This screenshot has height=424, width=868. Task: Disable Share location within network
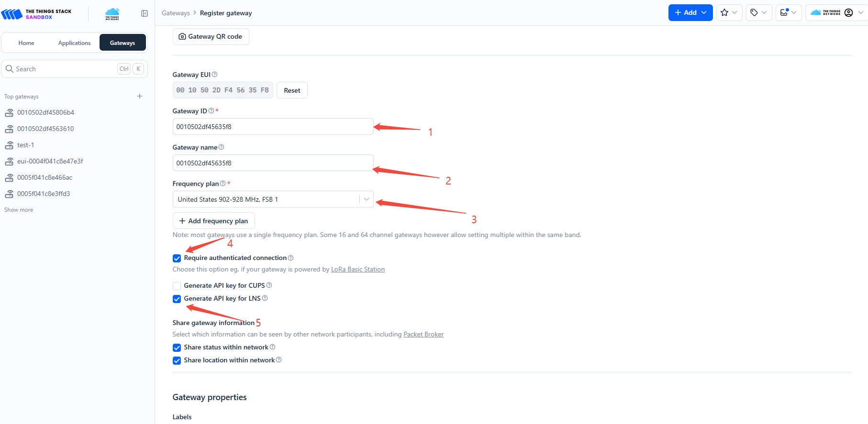177,360
